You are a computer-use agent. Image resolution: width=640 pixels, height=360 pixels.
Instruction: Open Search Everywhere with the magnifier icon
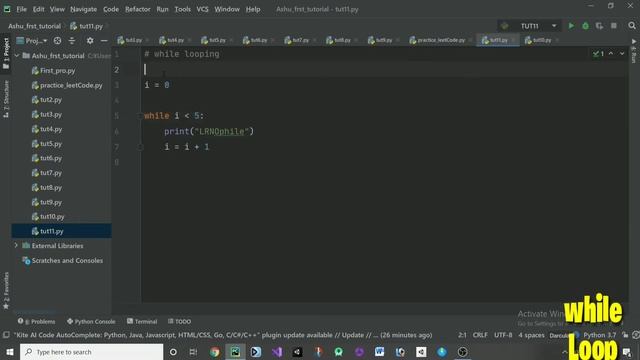click(x=632, y=26)
